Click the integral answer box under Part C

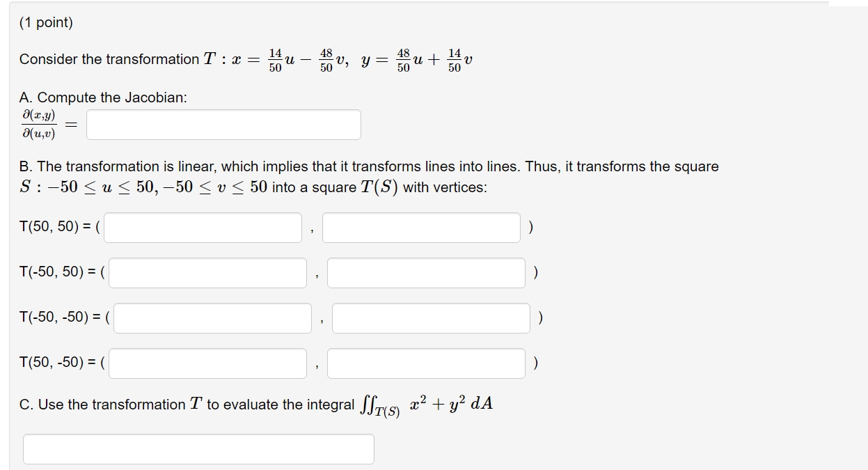[198, 448]
